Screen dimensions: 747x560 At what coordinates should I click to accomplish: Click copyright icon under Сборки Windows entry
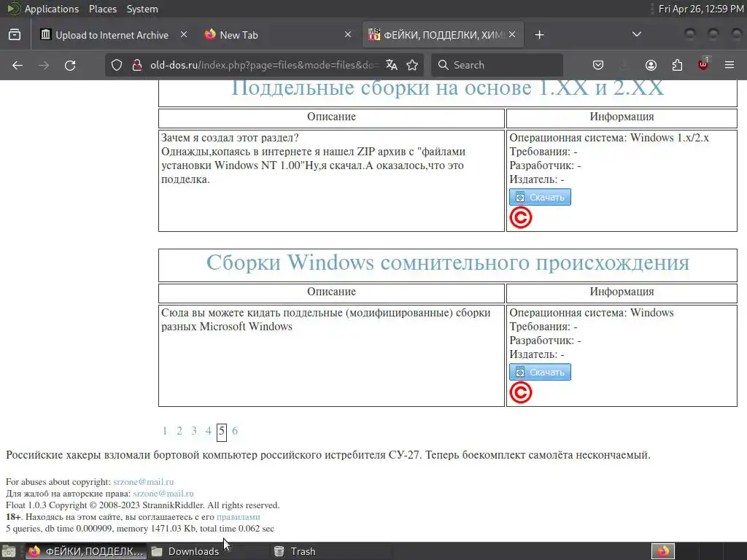521,393
